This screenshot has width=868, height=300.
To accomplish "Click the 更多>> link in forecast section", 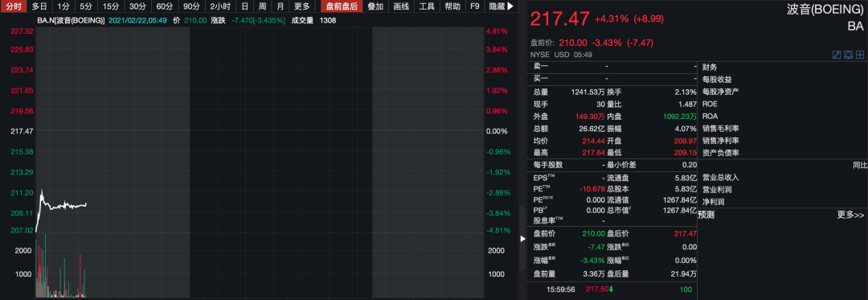I will pos(850,215).
